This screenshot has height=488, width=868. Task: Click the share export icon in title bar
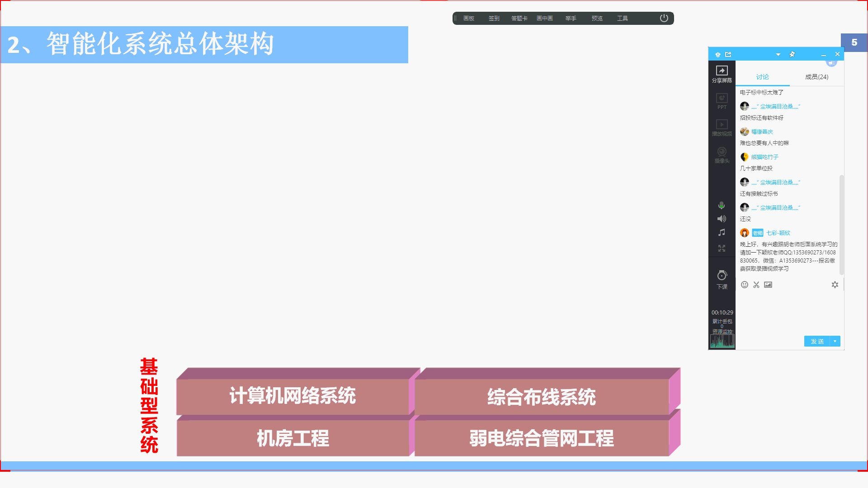click(x=728, y=54)
